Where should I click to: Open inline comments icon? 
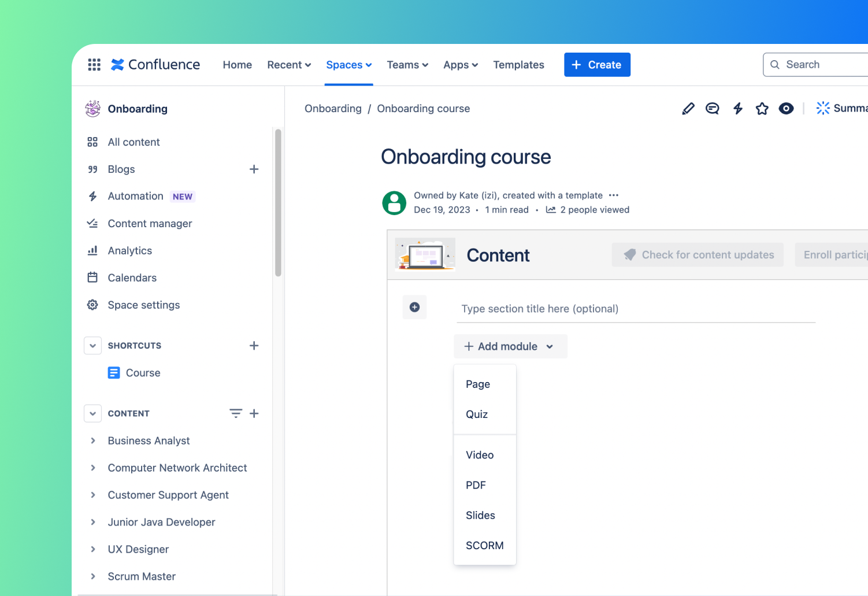click(712, 109)
